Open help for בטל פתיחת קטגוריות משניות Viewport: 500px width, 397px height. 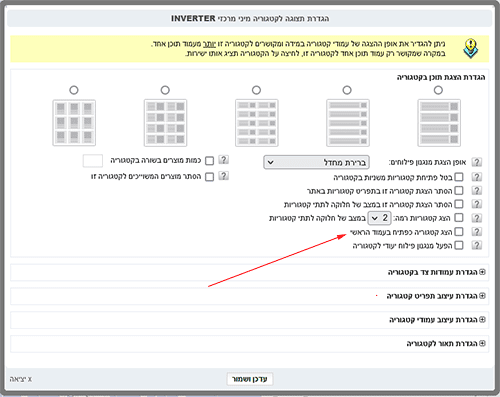point(477,177)
